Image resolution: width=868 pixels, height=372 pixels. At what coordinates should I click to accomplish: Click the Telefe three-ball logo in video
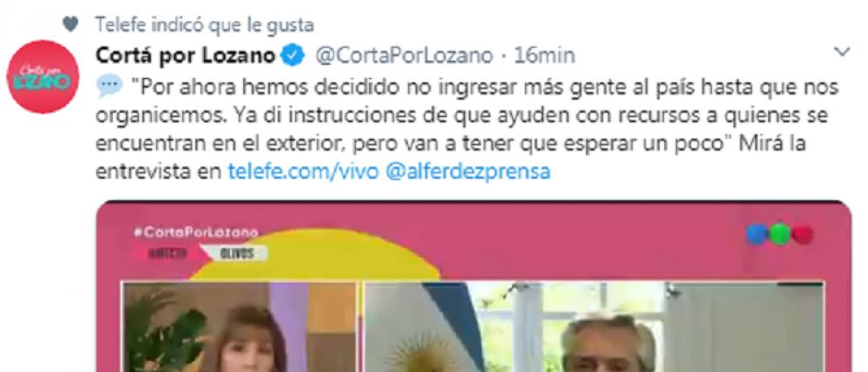pyautogui.click(x=779, y=234)
